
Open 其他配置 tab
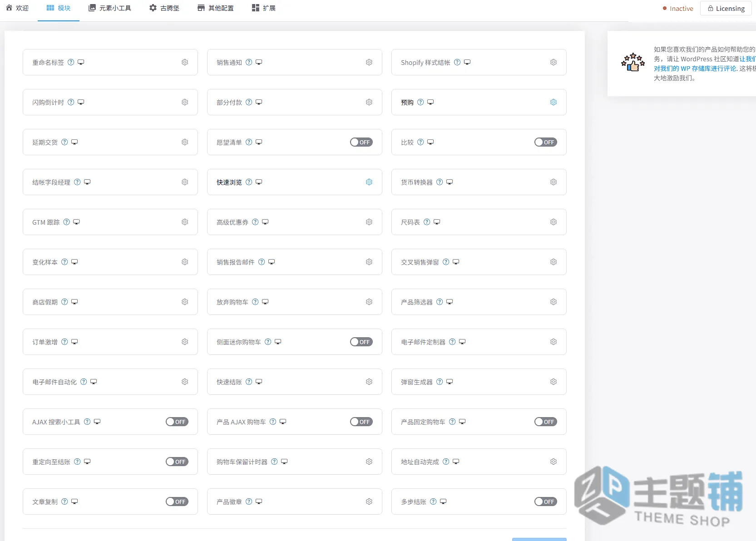[216, 8]
